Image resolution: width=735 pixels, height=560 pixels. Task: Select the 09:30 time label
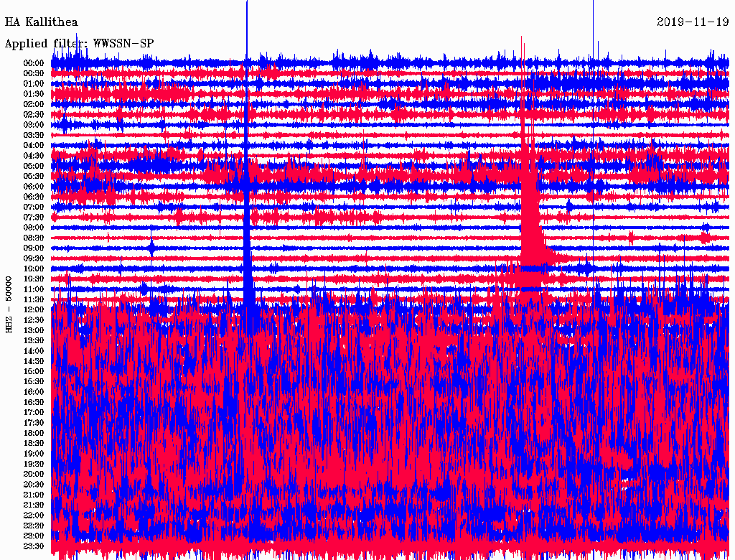(34, 258)
